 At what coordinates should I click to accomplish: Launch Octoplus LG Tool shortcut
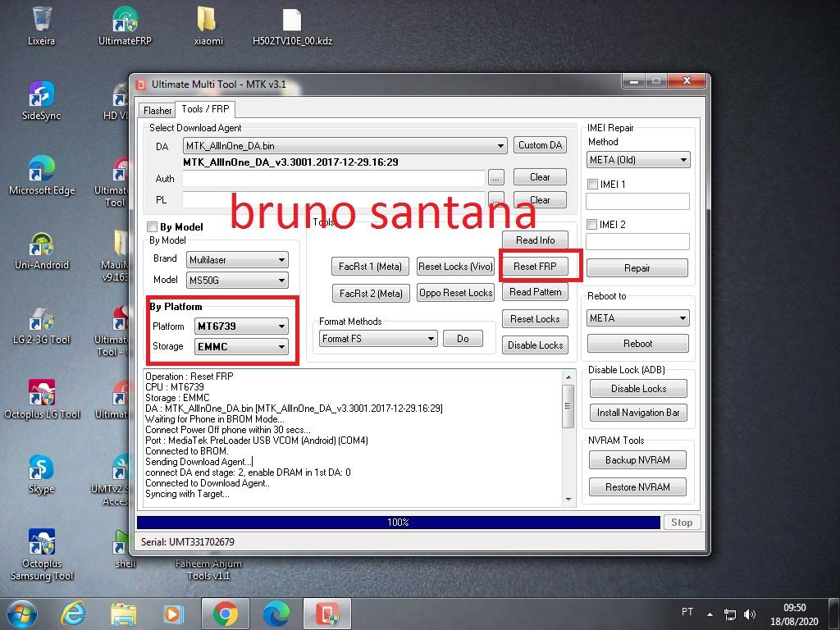[x=42, y=399]
